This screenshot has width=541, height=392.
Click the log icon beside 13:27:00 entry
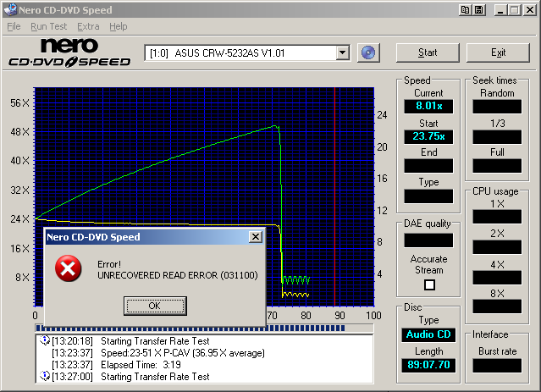click(45, 376)
